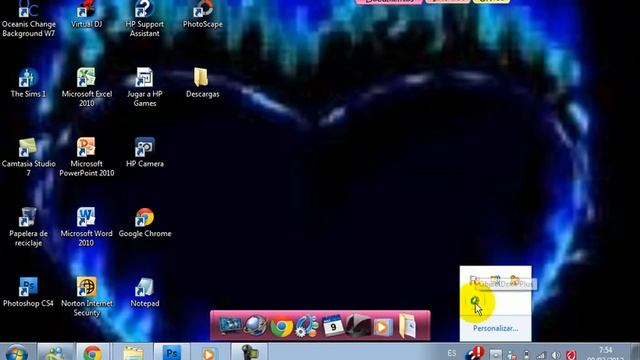Image resolution: width=640 pixels, height=360 pixels.
Task: Open the volume speaker tray icon
Action: (556, 355)
